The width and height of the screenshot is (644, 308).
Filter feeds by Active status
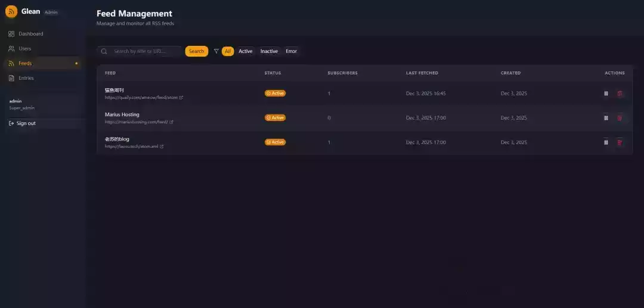click(x=246, y=51)
